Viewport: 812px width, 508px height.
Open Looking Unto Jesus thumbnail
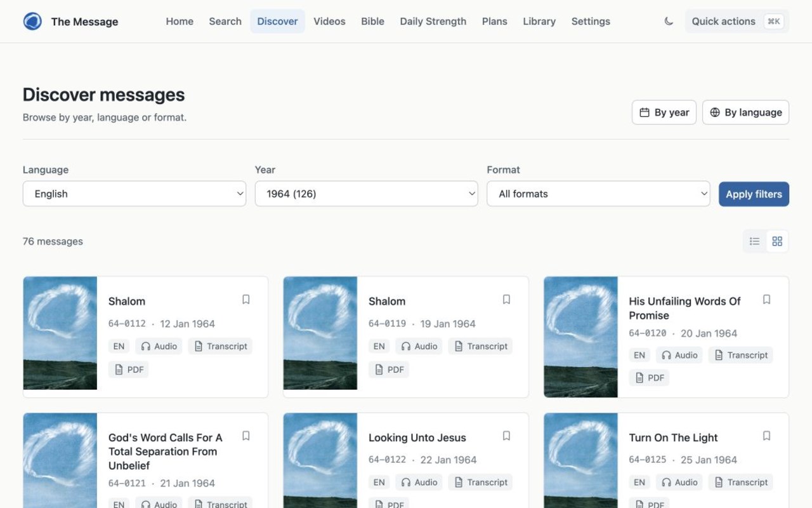[x=320, y=461]
